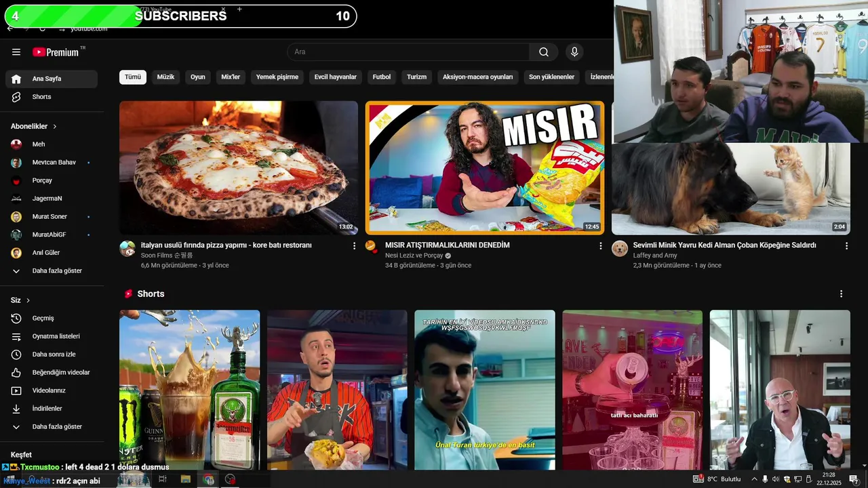Select the Müzik filter chip
The height and width of the screenshot is (488, 868).
tap(166, 77)
